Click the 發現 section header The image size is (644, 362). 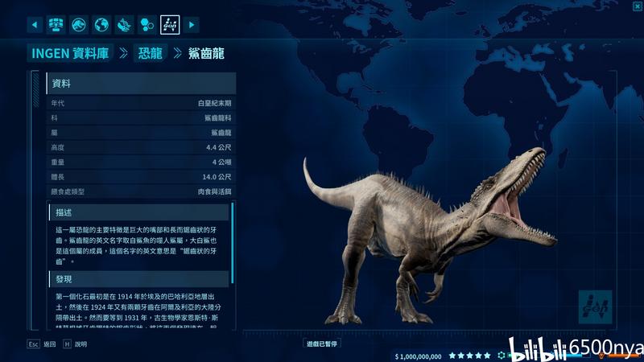click(x=138, y=279)
